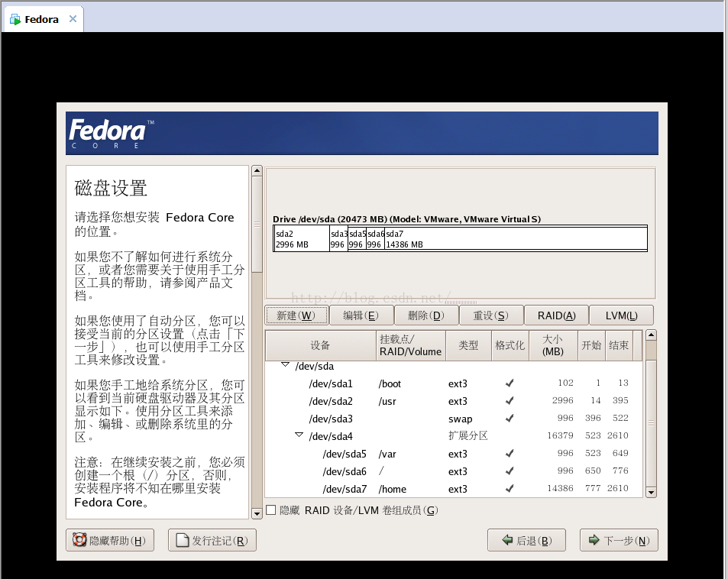This screenshot has width=728, height=579.
Task: Click the document icon on Release Notes
Action: tap(183, 541)
